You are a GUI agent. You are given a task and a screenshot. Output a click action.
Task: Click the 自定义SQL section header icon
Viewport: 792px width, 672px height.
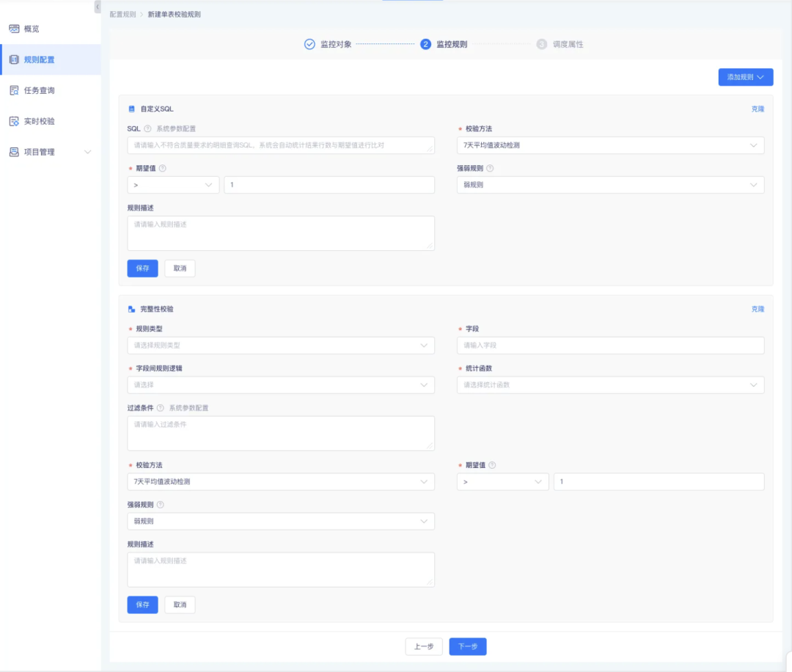131,109
